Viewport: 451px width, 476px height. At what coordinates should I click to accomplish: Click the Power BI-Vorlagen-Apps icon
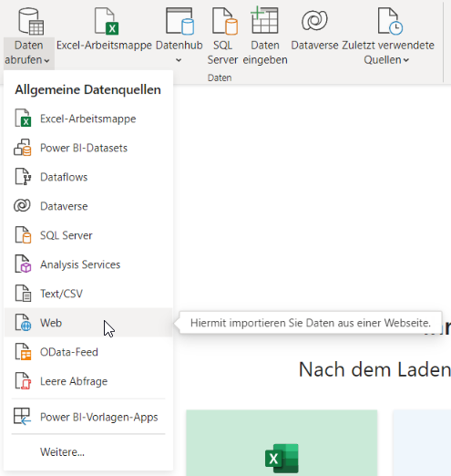[22, 417]
